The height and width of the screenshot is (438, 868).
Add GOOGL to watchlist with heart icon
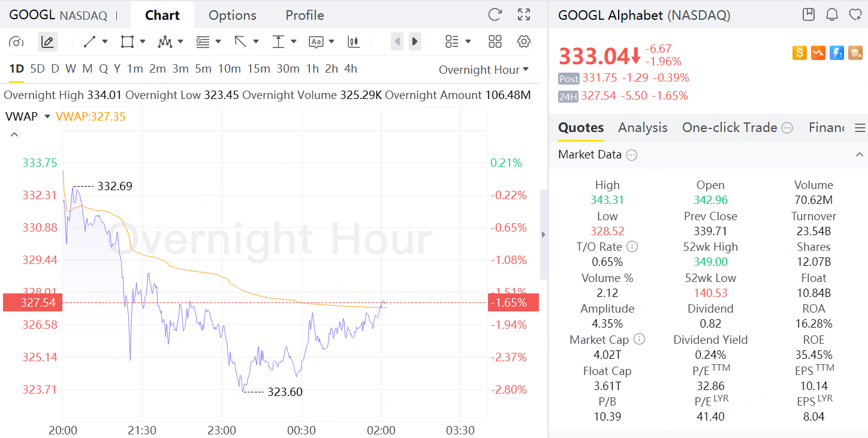coord(855,15)
